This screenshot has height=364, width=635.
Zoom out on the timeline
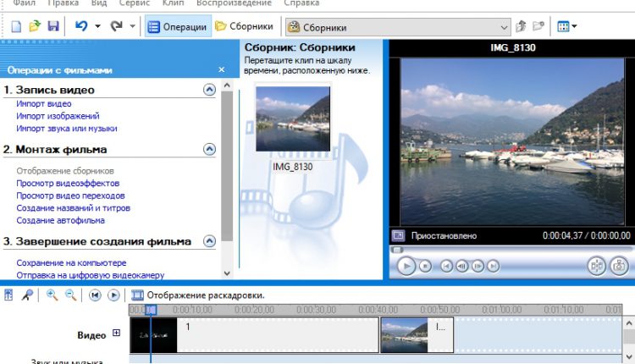pos(71,295)
